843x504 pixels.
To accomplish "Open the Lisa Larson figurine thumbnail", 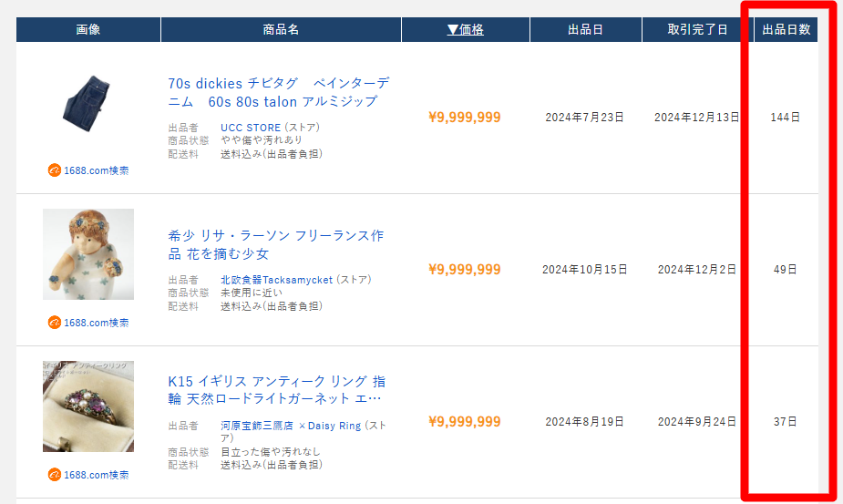I will [x=88, y=254].
